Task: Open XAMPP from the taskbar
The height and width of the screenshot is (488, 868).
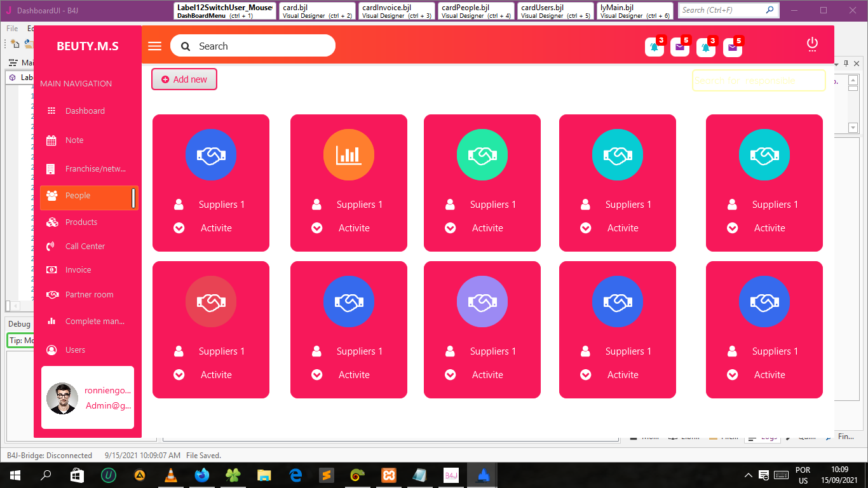Action: [388, 475]
